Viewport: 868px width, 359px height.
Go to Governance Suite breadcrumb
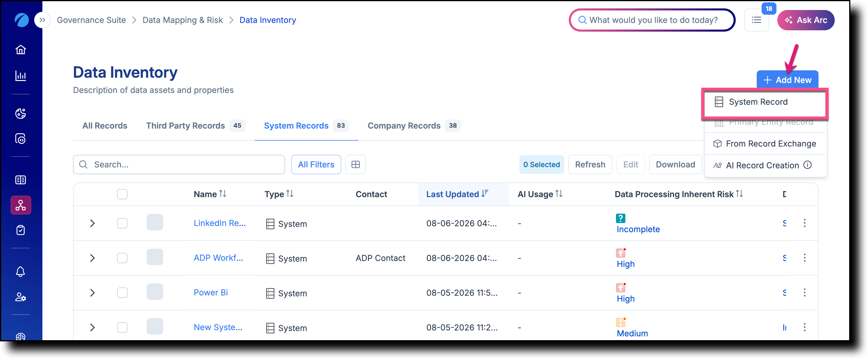click(x=91, y=20)
